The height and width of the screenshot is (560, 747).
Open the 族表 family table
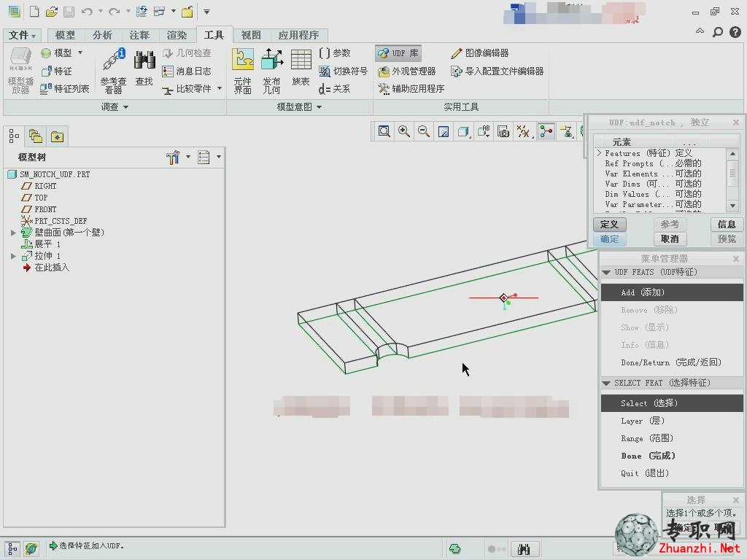(301, 68)
